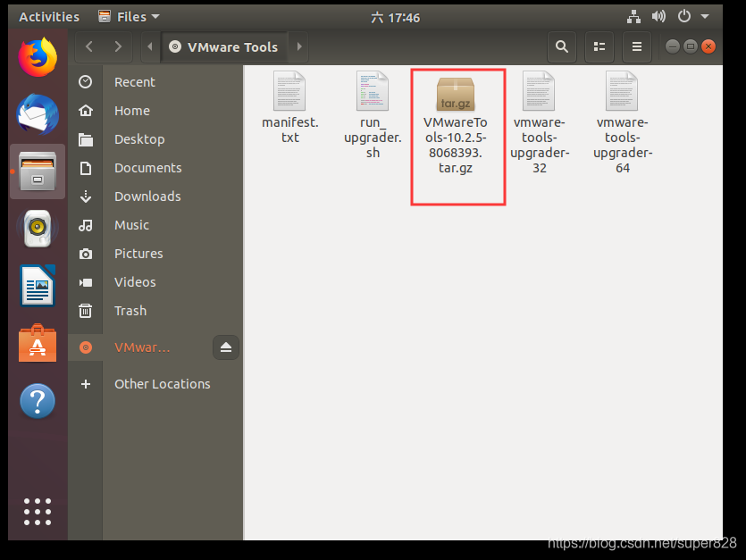Open Activities overview
The height and width of the screenshot is (560, 746).
[49, 17]
